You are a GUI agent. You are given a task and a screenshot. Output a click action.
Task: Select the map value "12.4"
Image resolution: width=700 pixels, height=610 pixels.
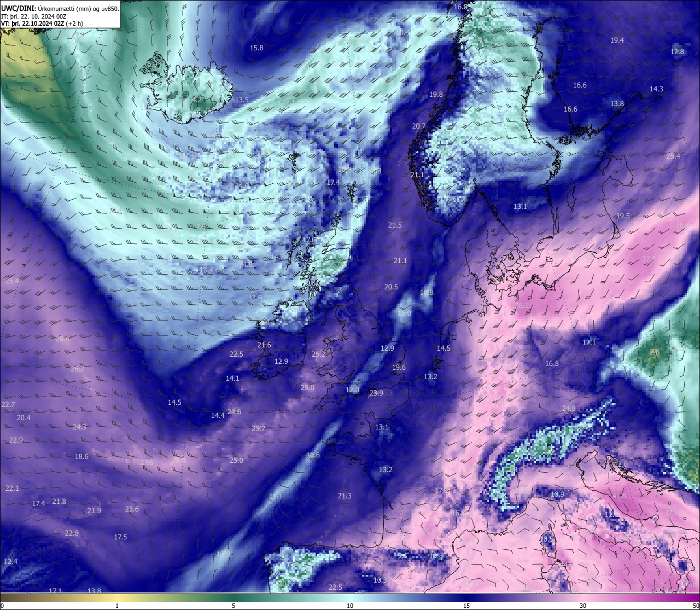tap(10, 561)
